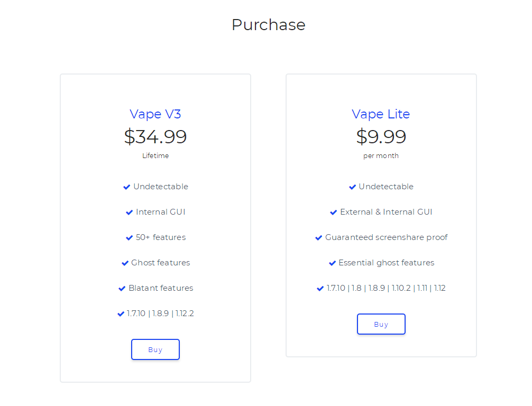The image size is (532, 406).
Task: Select the Vape V3 plan title
Action: pos(155,114)
